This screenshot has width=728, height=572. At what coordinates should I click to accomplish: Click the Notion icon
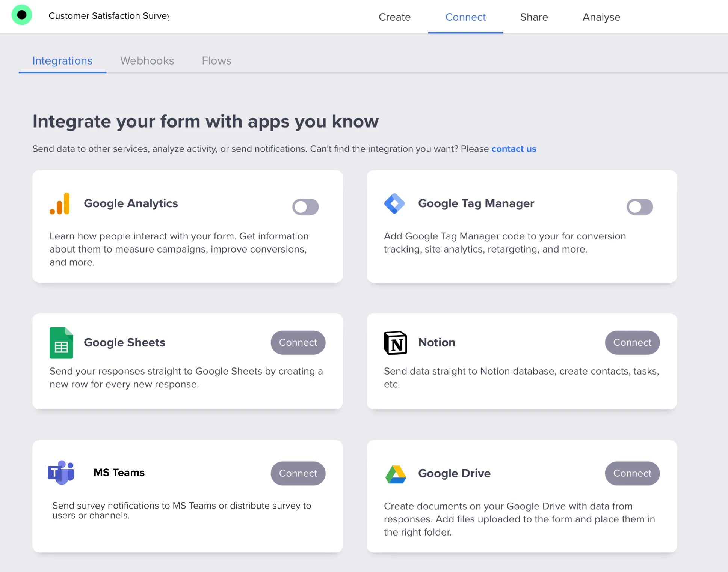coord(395,343)
